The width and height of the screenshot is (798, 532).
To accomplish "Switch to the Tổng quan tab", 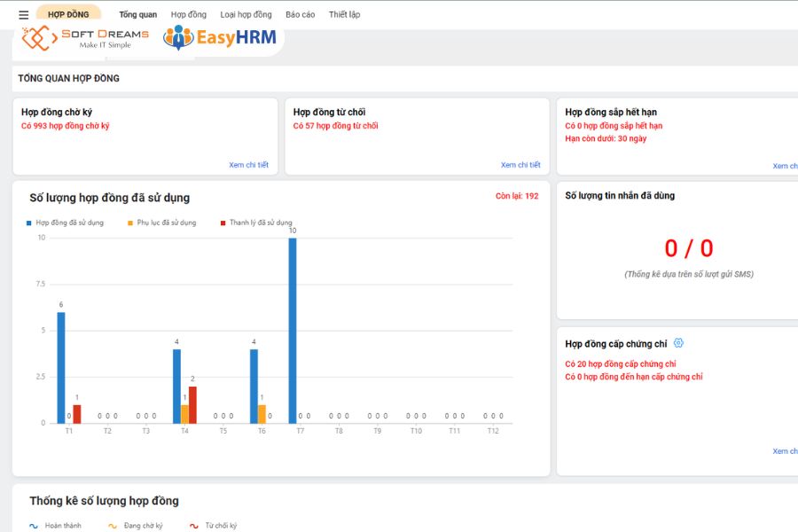I will tap(138, 15).
